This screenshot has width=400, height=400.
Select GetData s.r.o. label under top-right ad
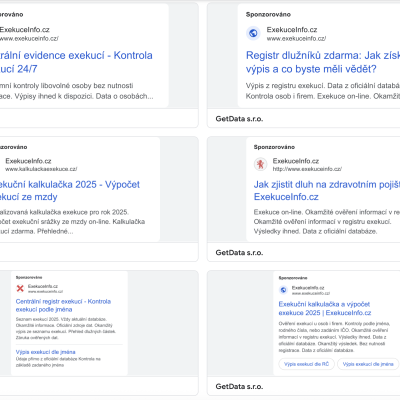239,119
